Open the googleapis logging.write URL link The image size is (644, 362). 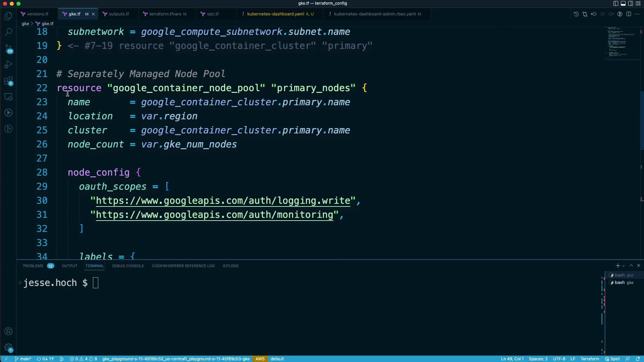click(x=223, y=201)
